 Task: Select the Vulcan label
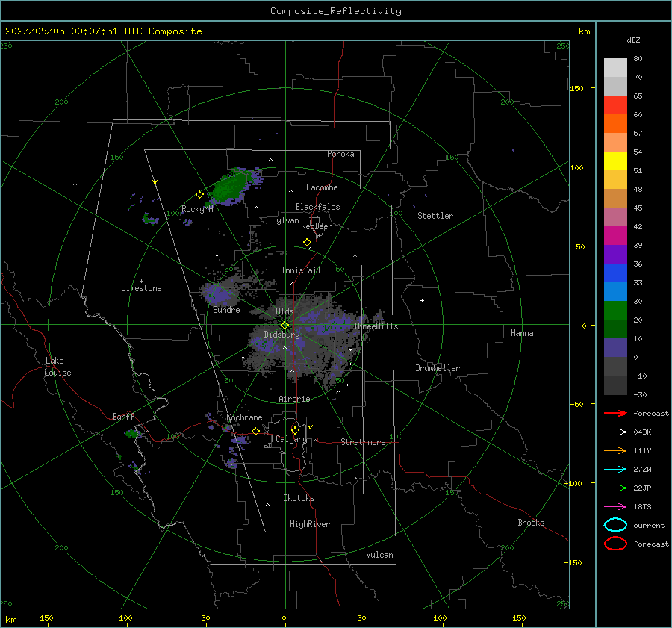(379, 555)
